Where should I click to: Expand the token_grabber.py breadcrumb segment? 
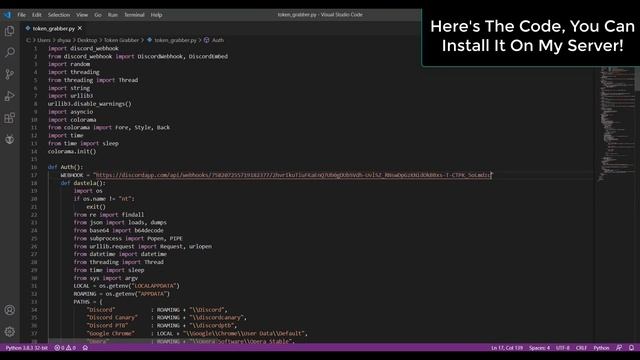tap(176, 40)
